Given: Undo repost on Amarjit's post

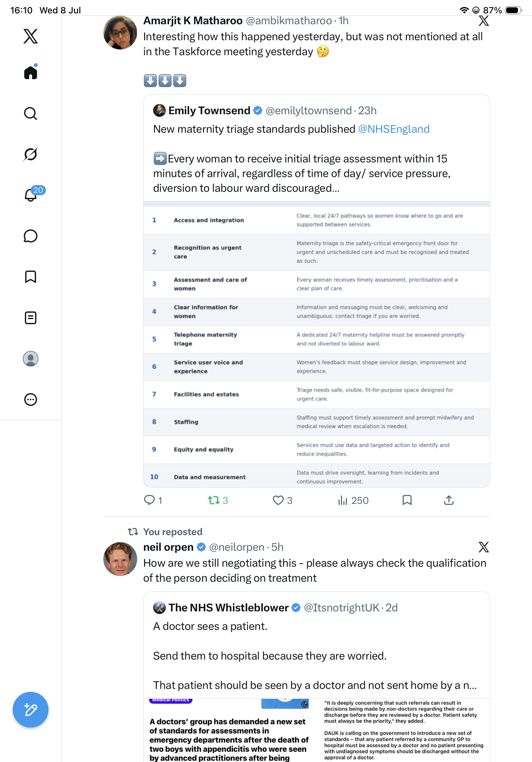Looking at the screenshot, I should pos(218,500).
